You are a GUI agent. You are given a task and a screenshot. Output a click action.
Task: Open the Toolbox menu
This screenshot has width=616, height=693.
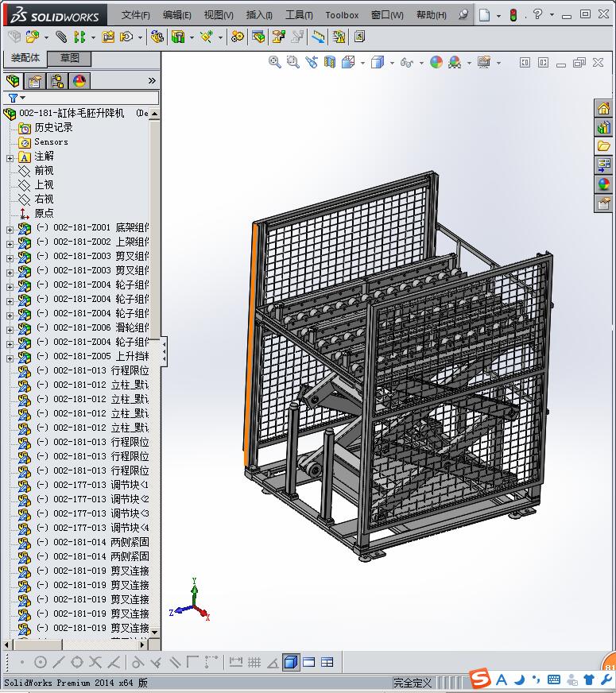[342, 15]
